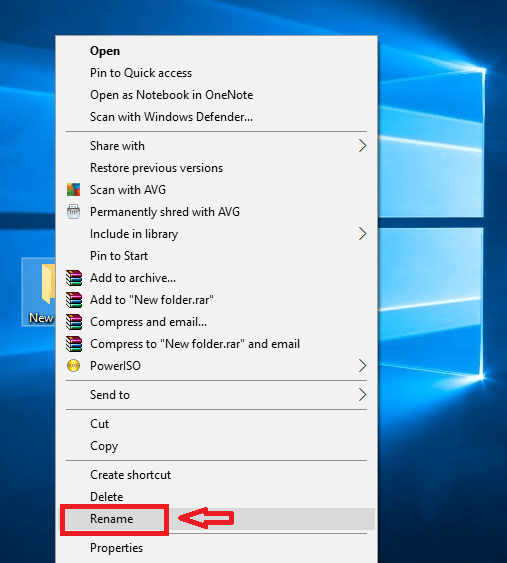The image size is (507, 563).
Task: Select the New folder desktop icon
Action: click(x=39, y=292)
